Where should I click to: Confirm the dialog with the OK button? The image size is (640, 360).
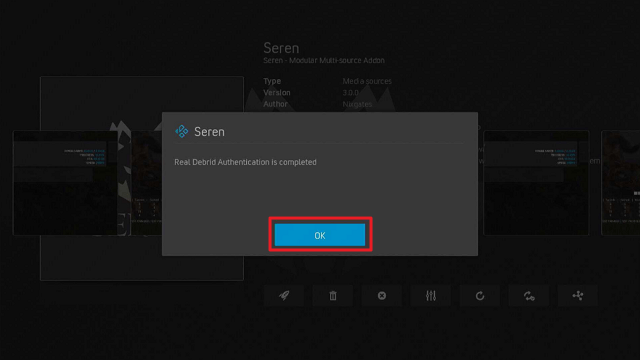pyautogui.click(x=320, y=235)
